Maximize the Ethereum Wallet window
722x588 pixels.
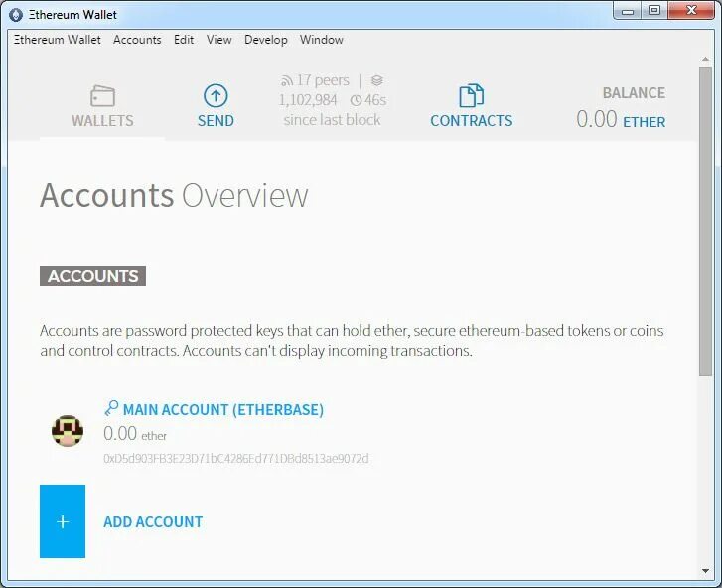tap(654, 11)
